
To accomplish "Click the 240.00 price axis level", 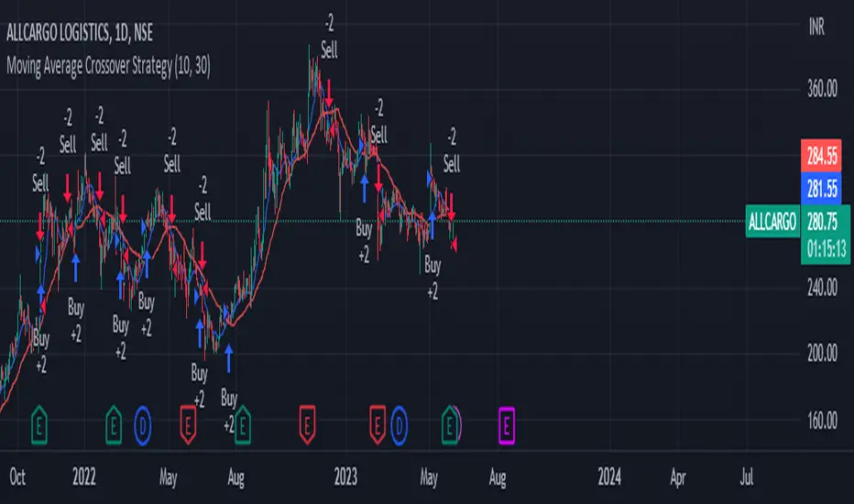I will pyautogui.click(x=822, y=287).
